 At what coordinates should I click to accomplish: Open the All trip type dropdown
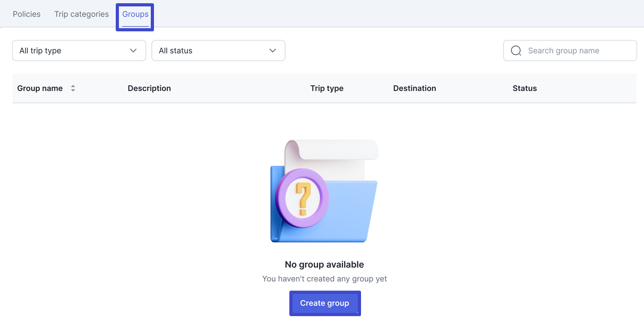tap(79, 51)
